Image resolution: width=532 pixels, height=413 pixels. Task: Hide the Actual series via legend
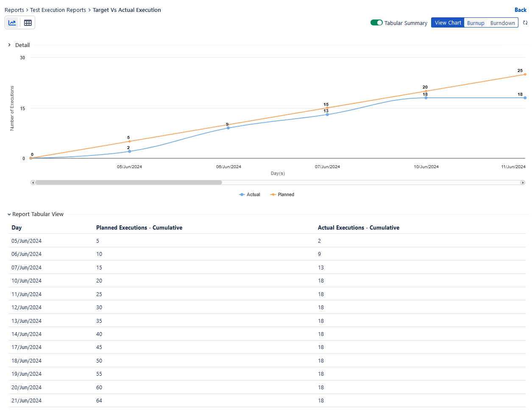point(250,195)
